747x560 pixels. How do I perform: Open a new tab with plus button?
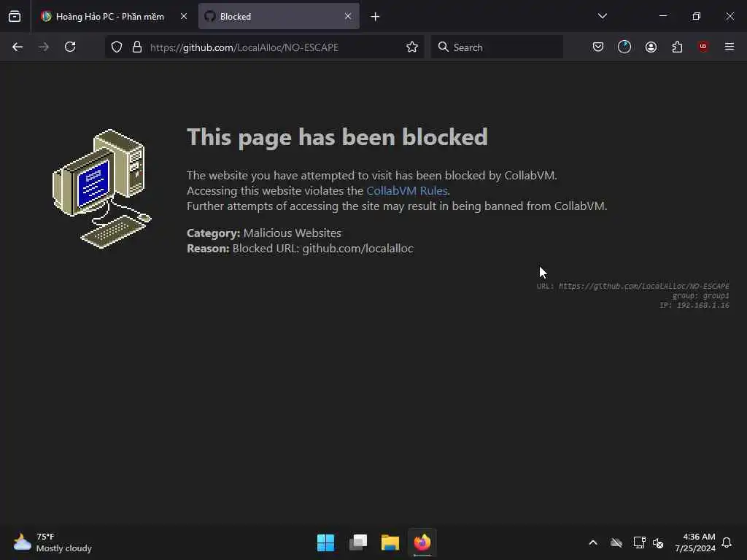coord(376,17)
